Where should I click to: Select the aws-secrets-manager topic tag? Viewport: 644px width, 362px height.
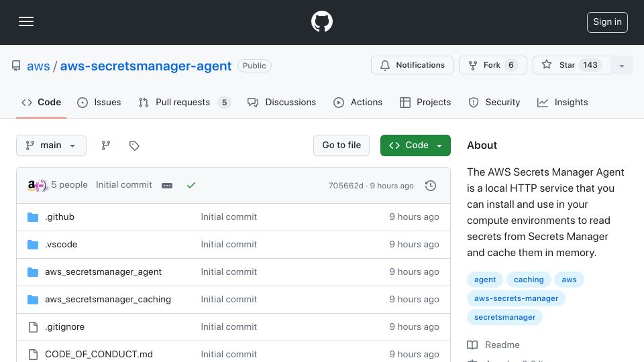516,298
